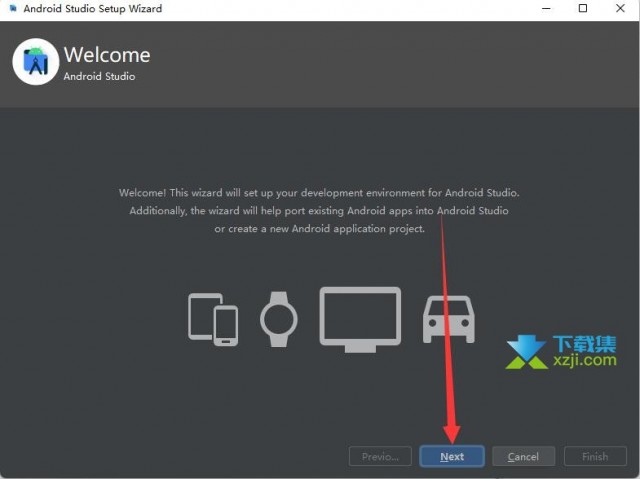The width and height of the screenshot is (640, 479).
Task: Click the "Android Studio Setup Wizard" title text
Action: pyautogui.click(x=93, y=9)
